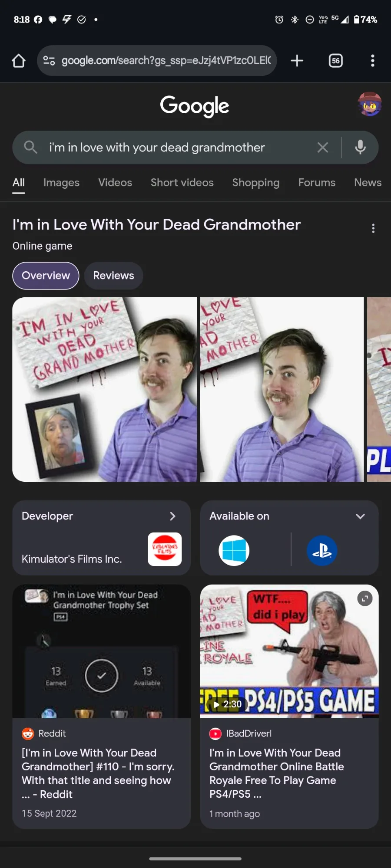Tap the 'Online game' subtitle

coord(42,246)
